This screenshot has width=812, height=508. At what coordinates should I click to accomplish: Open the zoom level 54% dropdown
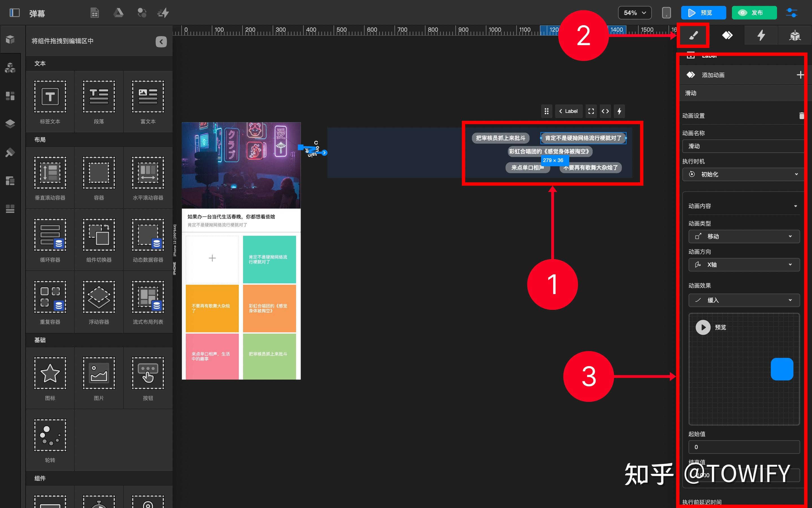point(634,13)
